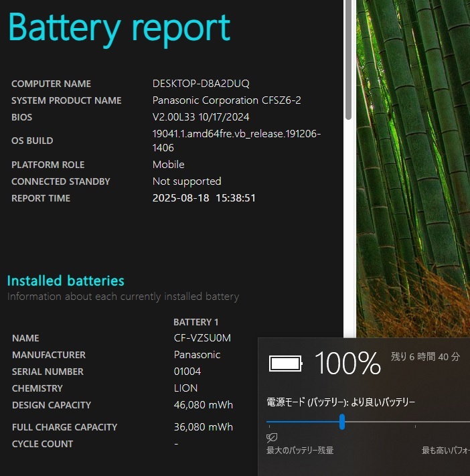470x476 pixels.
Task: Click the vertical scrollbar thumb of report
Action: click(349, 60)
